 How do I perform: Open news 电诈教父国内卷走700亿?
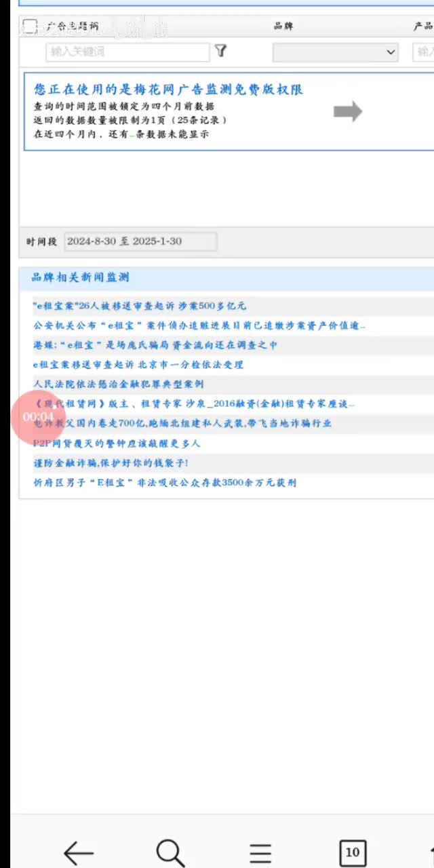(x=182, y=424)
